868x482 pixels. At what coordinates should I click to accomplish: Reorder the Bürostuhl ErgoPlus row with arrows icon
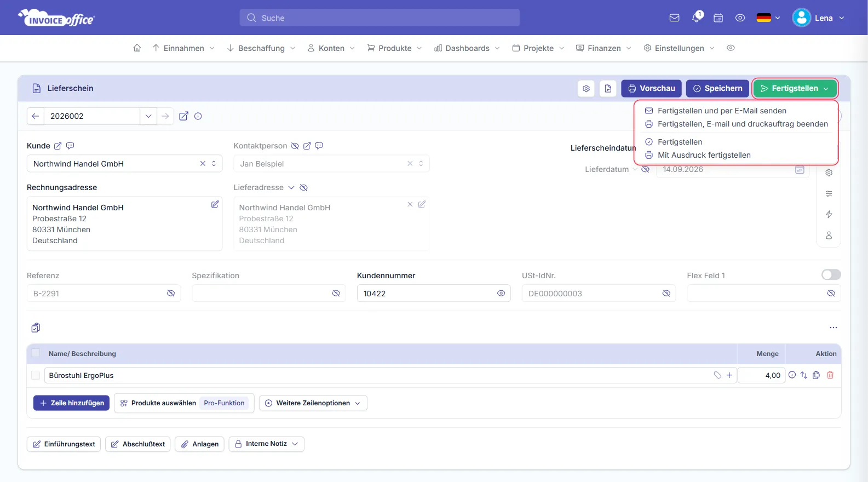[x=804, y=375]
